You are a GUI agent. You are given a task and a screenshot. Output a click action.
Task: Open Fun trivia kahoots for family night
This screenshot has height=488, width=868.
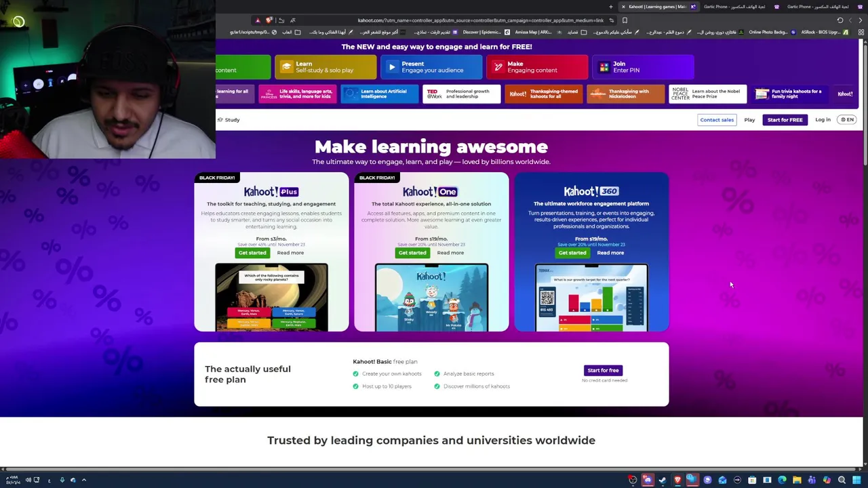(789, 94)
